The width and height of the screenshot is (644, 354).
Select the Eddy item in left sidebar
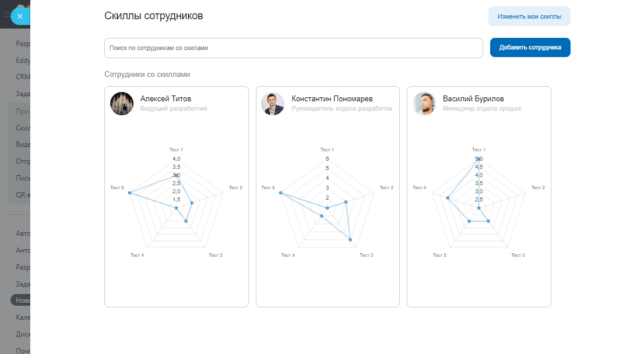click(23, 60)
